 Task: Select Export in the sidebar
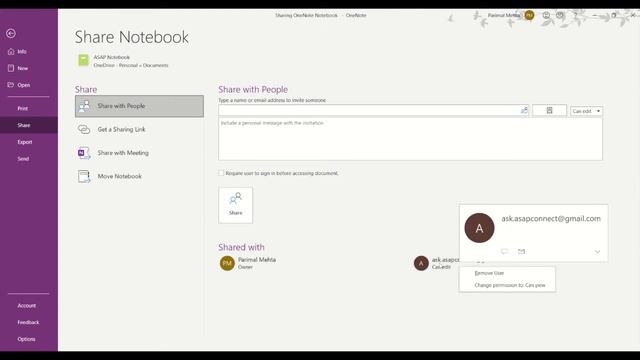point(24,142)
